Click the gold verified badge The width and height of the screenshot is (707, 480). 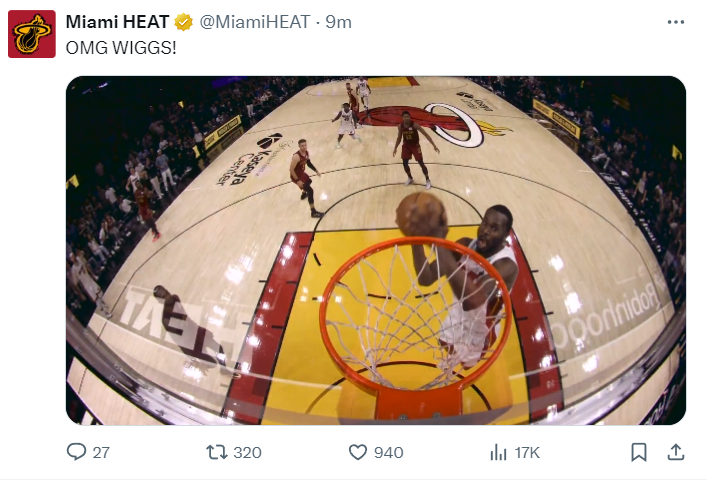pyautogui.click(x=185, y=22)
